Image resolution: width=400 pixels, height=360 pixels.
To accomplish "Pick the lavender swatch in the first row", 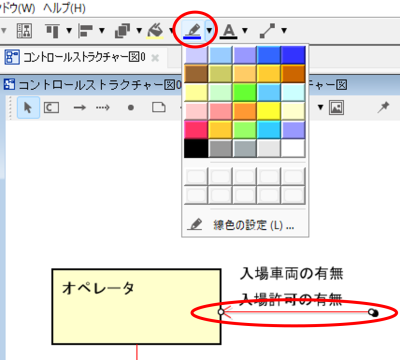I will 196,55.
